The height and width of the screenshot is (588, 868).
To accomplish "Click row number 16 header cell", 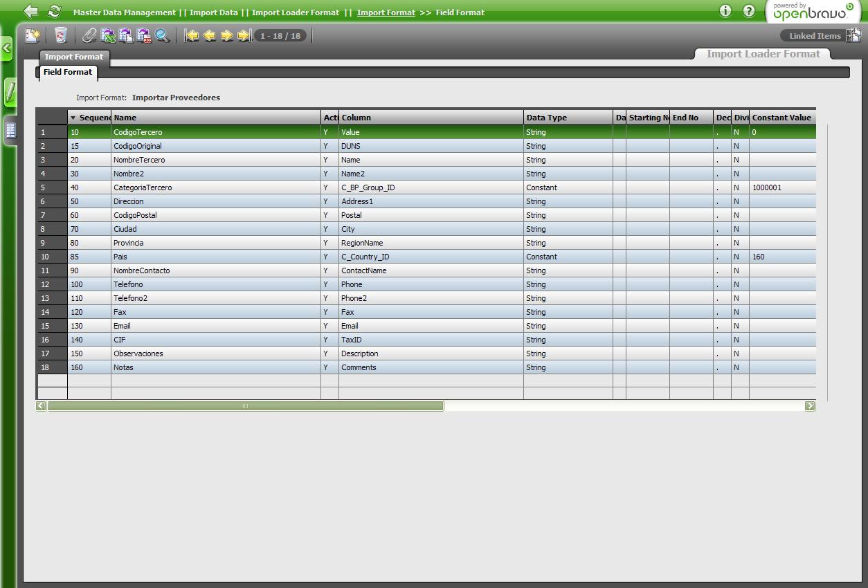I will click(x=53, y=340).
